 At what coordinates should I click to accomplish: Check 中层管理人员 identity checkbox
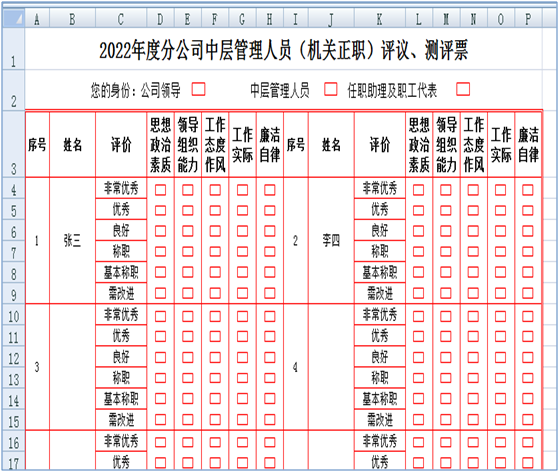click(x=330, y=89)
